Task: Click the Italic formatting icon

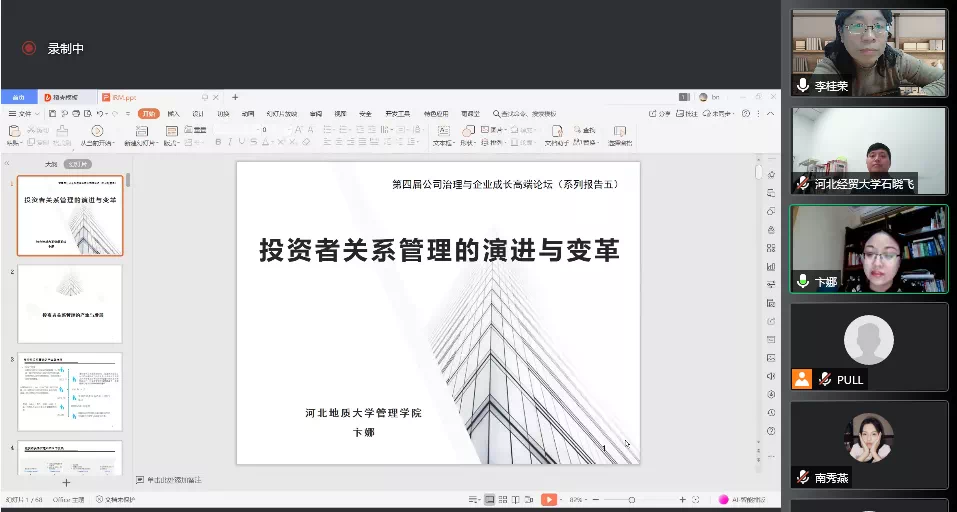Action: pyautogui.click(x=230, y=142)
